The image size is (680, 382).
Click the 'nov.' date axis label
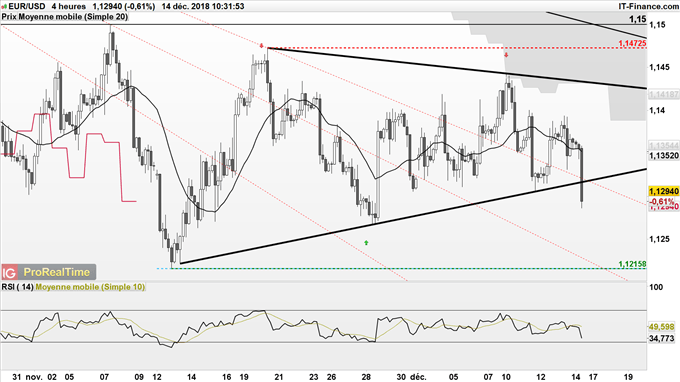(x=34, y=377)
